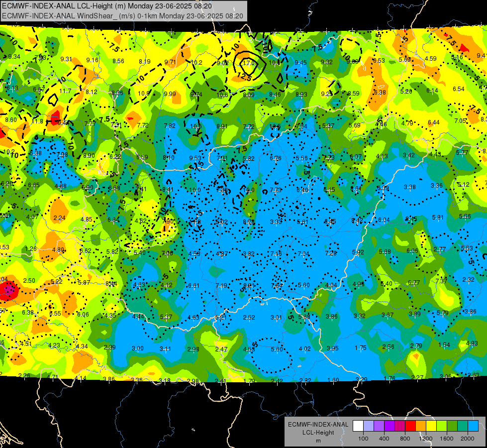Click the wind shear value '2.50'

point(29,280)
